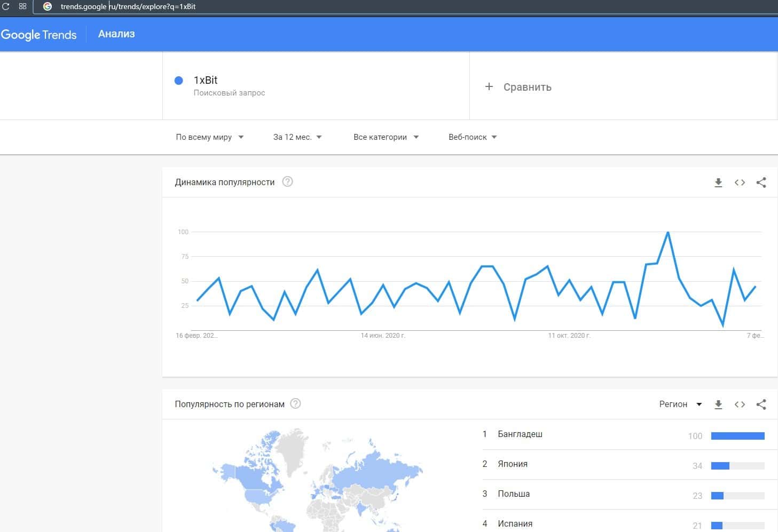Image resolution: width=778 pixels, height=532 pixels.
Task: Click the blue 1xBit color dot
Action: 179,81
